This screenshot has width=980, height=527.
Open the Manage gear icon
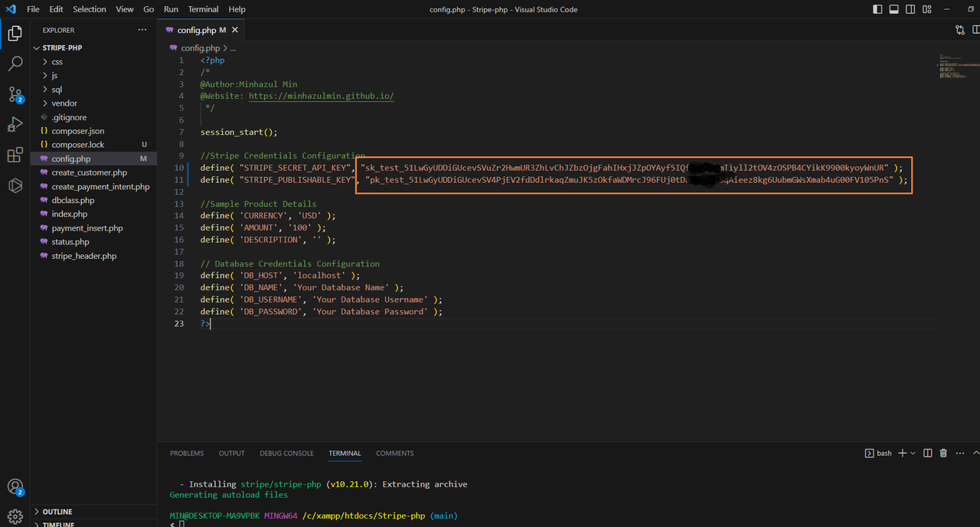click(x=15, y=516)
